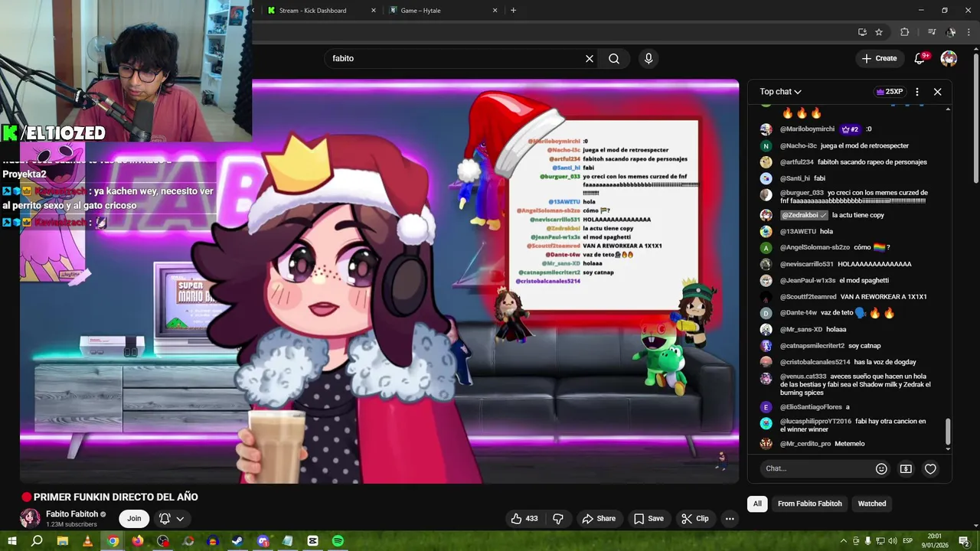Open File Explorer from taskbar
This screenshot has height=551, width=980.
[x=62, y=541]
